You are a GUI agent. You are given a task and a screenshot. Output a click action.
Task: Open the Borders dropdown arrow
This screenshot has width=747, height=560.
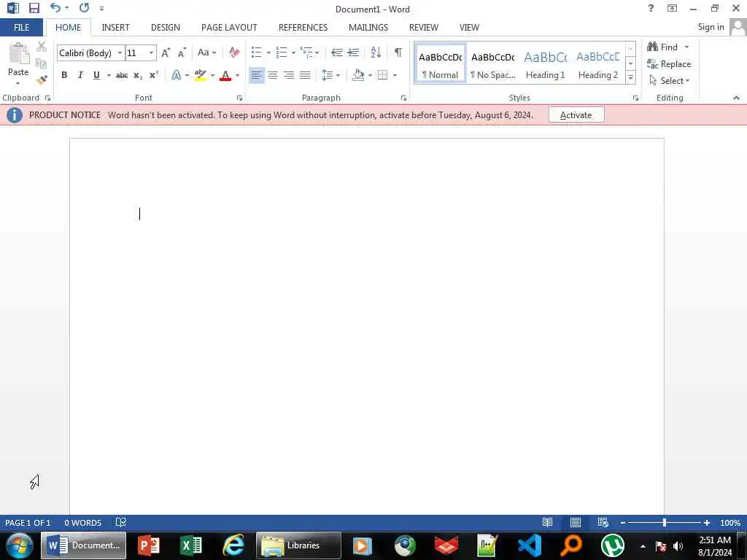point(395,75)
